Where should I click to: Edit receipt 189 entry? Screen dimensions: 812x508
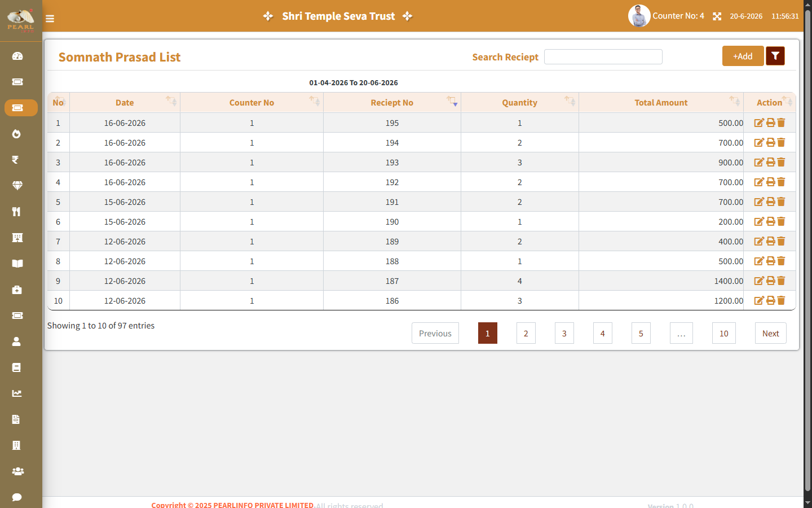tap(759, 241)
